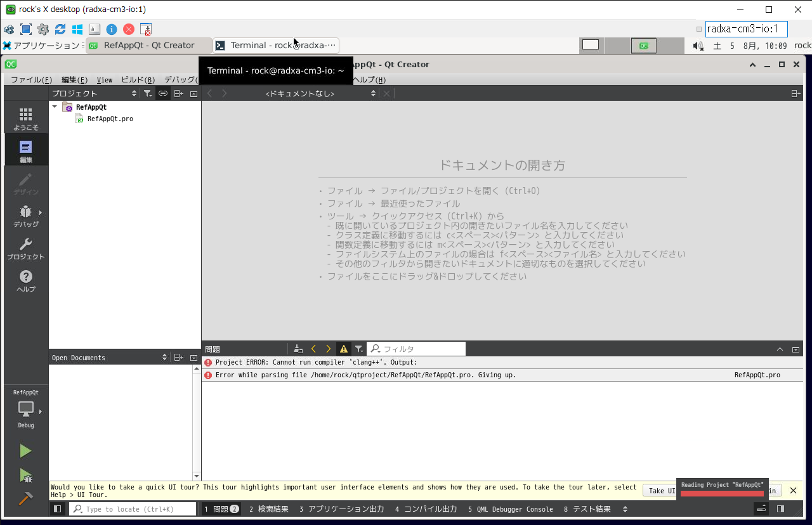Toggle the right sidebar visibility button
The image size is (812, 525).
pyautogui.click(x=780, y=509)
